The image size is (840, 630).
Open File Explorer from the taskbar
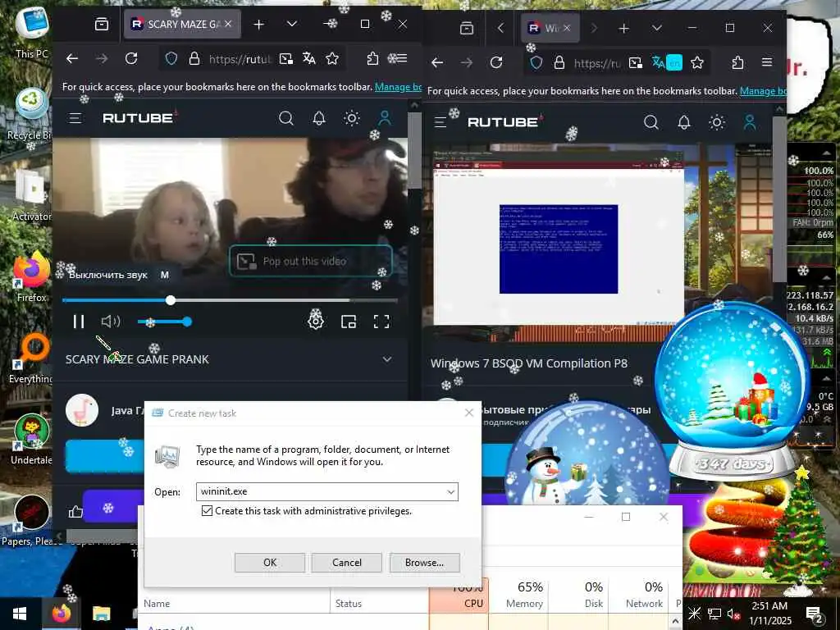[x=101, y=614]
